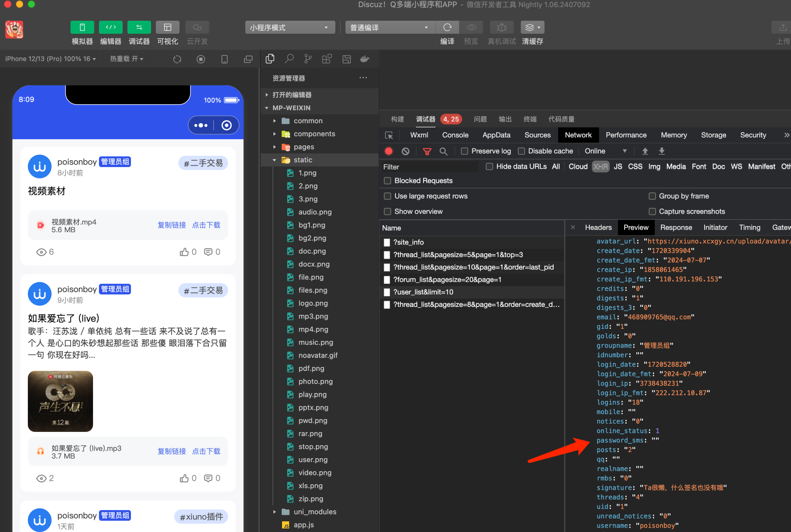Refresh the simulator with reload icon
Viewport: 791px width, 532px height.
pos(177,59)
